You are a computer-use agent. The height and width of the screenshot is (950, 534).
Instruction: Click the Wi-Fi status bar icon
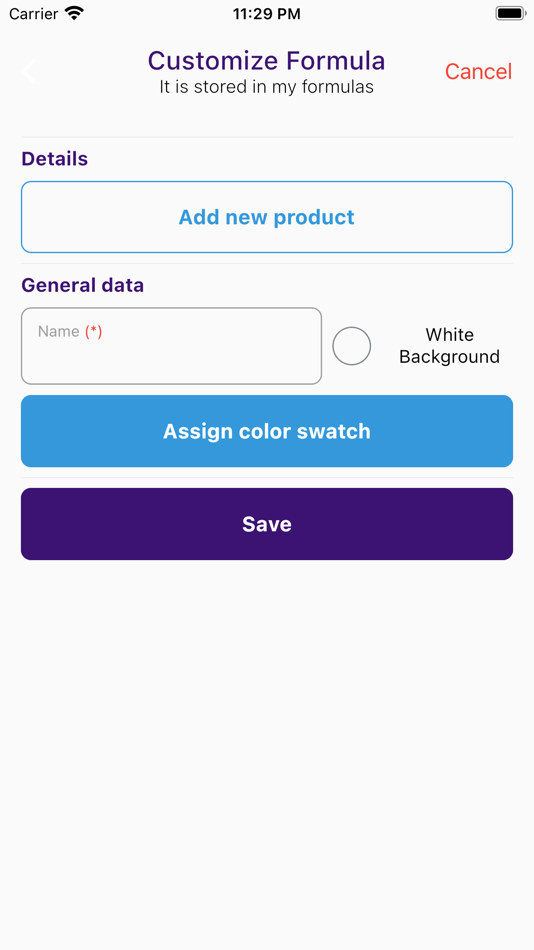pyautogui.click(x=75, y=13)
